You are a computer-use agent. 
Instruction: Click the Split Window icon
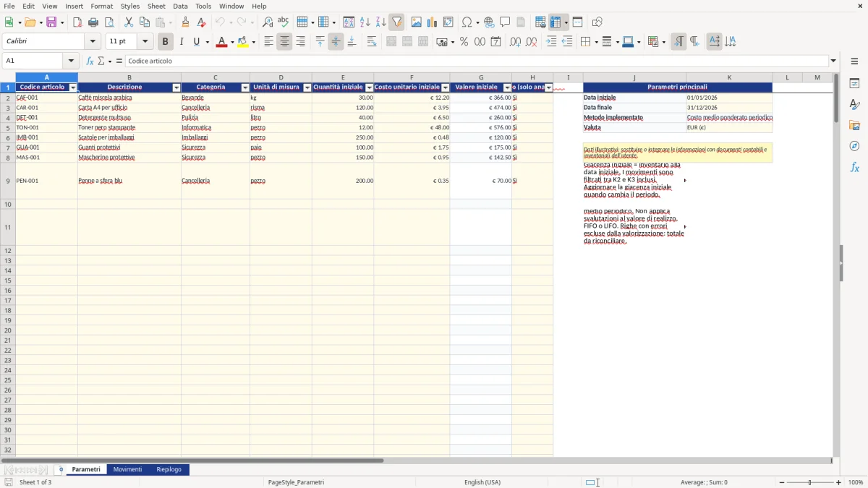[578, 22]
